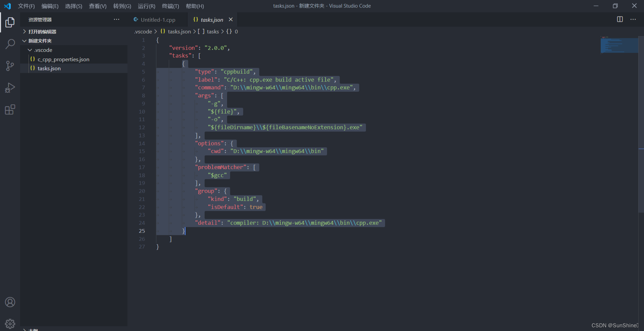
Task: Switch to the Untitled-1.cpp tab
Action: (x=158, y=20)
